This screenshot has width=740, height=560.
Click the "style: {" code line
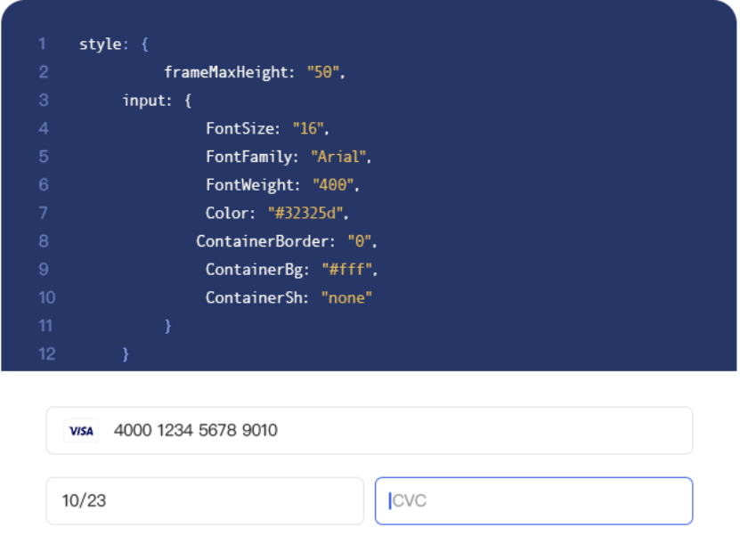click(113, 44)
